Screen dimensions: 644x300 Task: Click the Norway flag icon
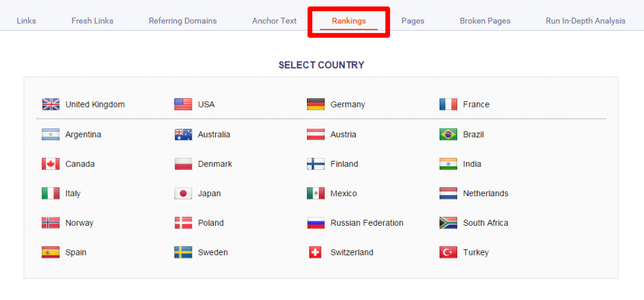pos(51,223)
